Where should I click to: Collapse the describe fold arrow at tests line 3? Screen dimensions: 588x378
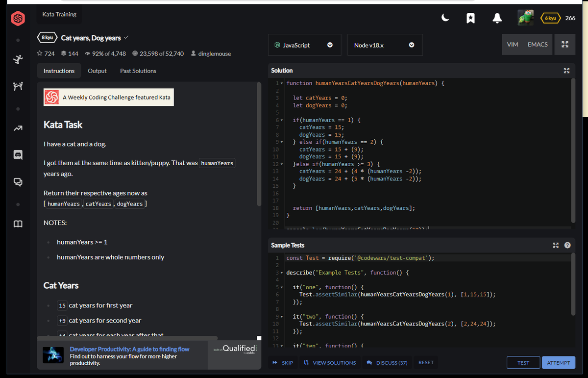coord(281,273)
